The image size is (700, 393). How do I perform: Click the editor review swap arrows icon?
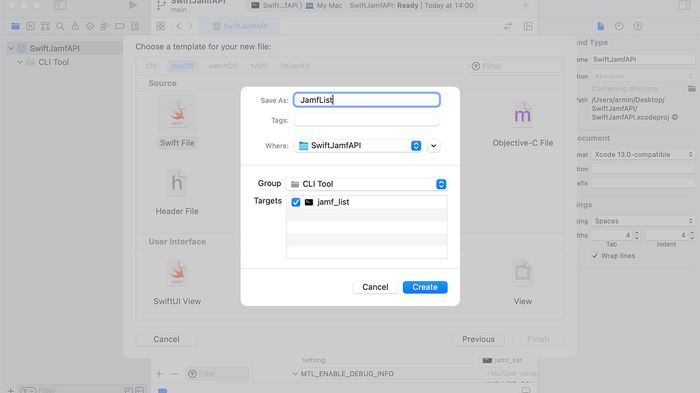point(508,26)
